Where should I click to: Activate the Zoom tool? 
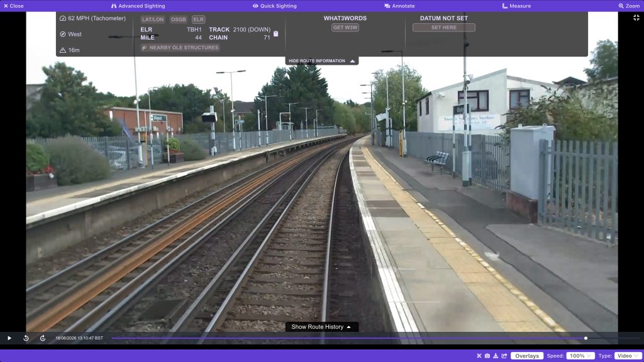(629, 6)
